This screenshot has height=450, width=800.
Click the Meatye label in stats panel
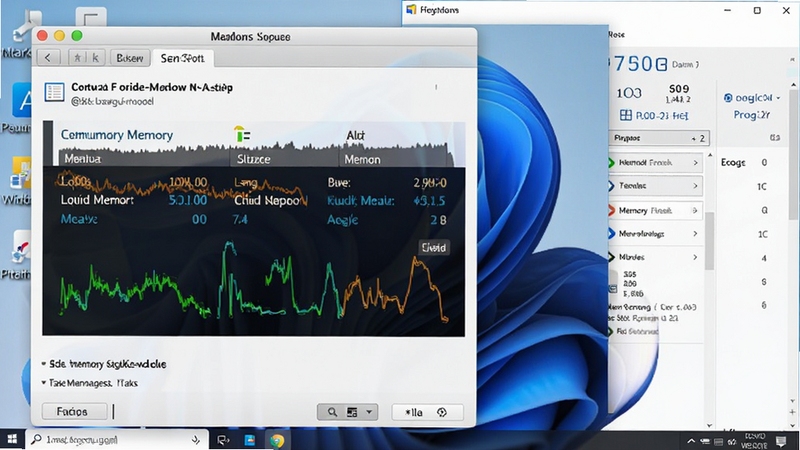pyautogui.click(x=79, y=219)
